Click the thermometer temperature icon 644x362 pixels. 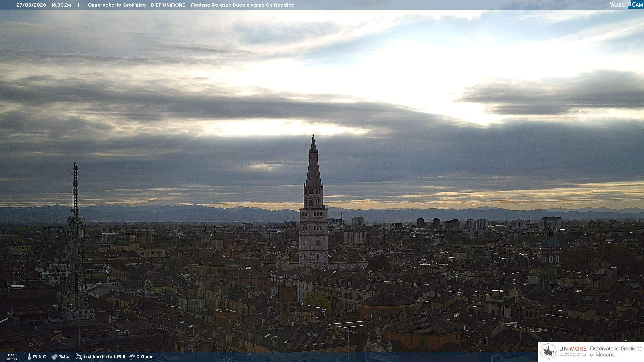(x=29, y=357)
